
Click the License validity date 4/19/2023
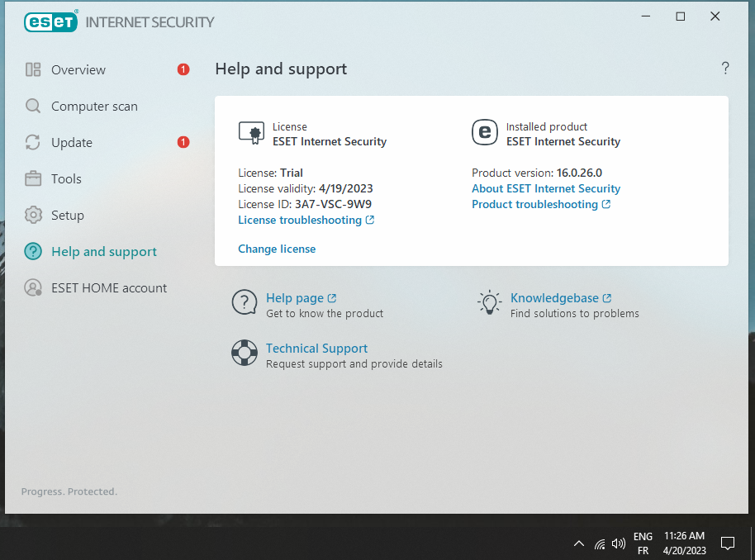346,188
